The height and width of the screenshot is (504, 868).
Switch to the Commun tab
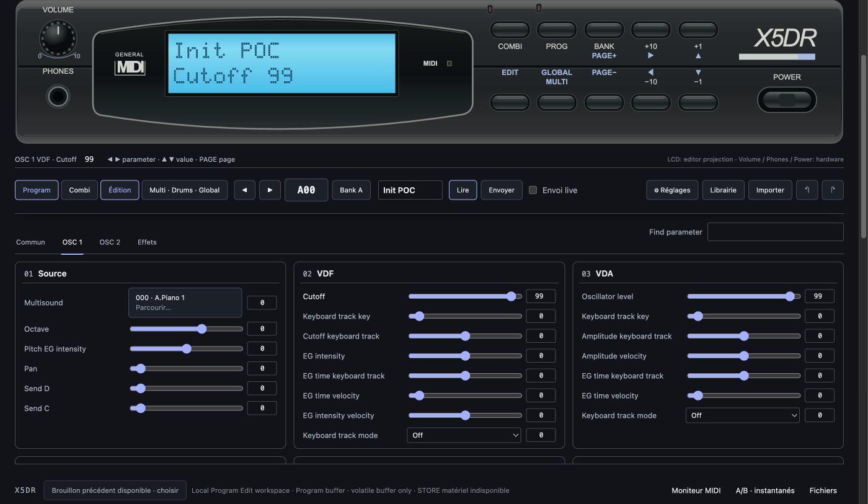pos(30,242)
